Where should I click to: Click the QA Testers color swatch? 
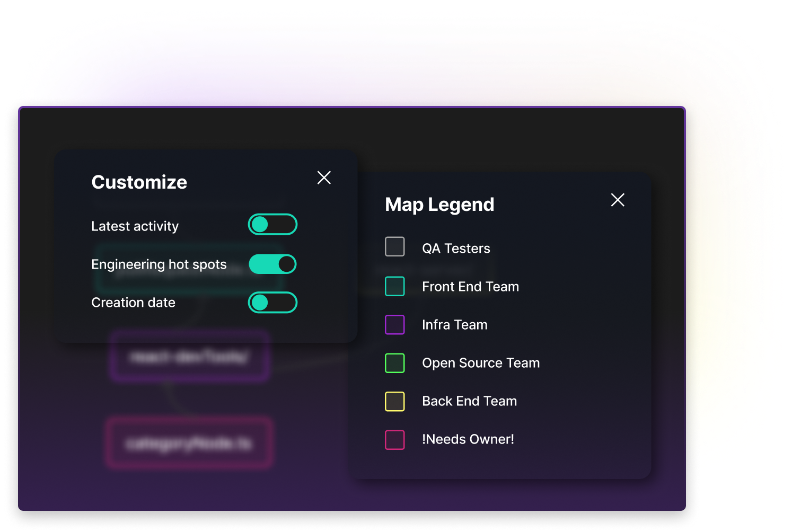(394, 246)
